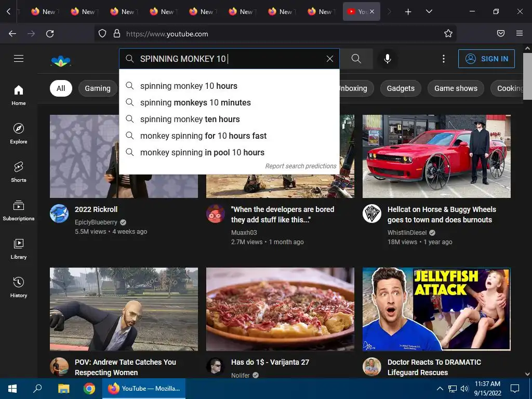
Task: Select the Game shows filter chip
Action: 456,88
